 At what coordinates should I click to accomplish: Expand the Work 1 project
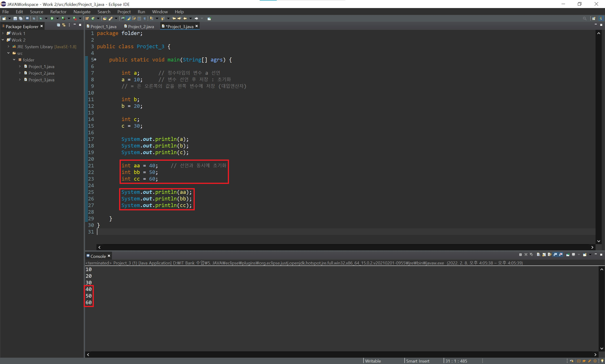(3, 33)
